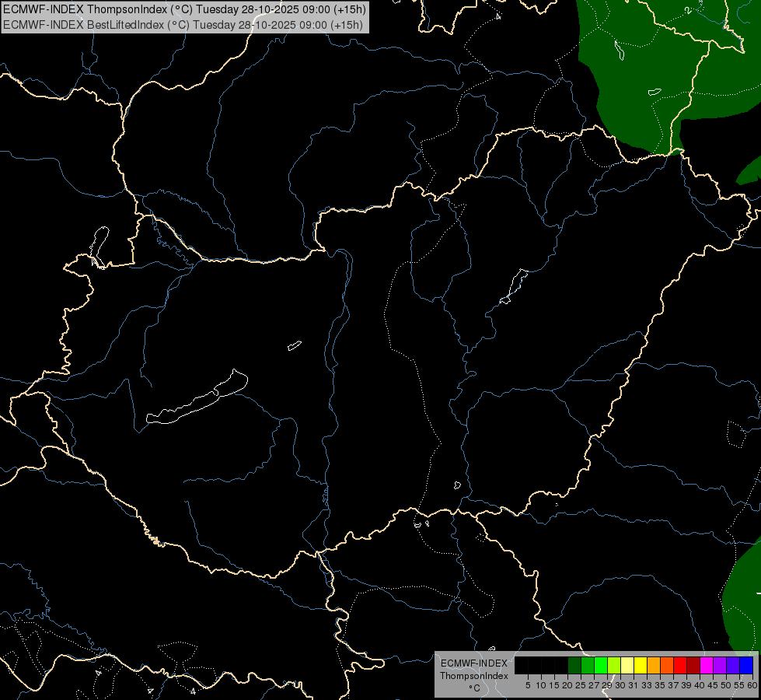Click the large elongated lake outline (Balaton)

(198, 398)
